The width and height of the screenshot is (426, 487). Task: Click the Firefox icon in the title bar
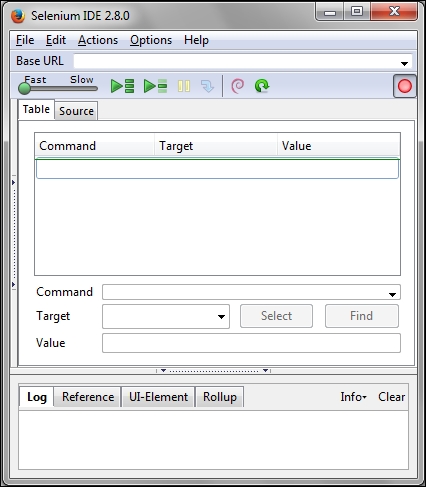coord(18,16)
